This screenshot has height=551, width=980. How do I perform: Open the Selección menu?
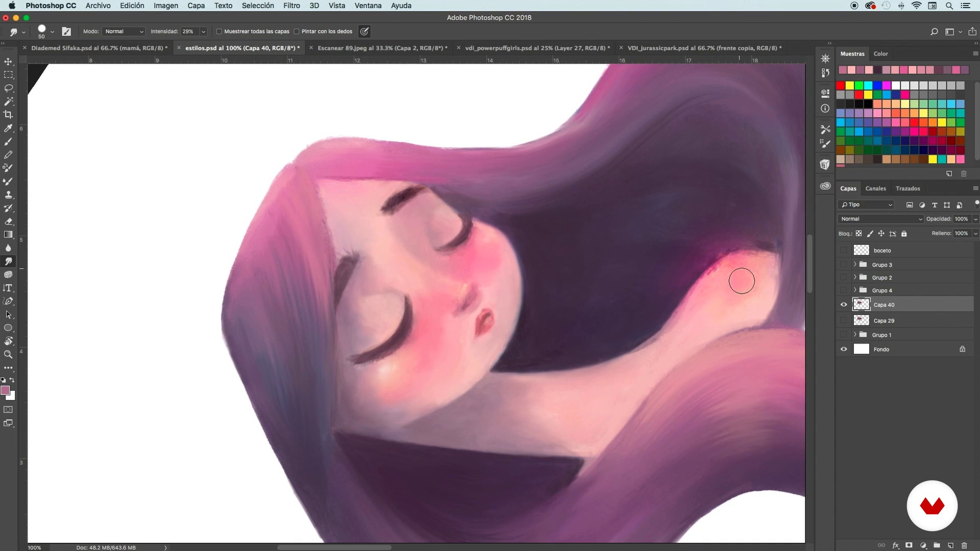(x=258, y=6)
